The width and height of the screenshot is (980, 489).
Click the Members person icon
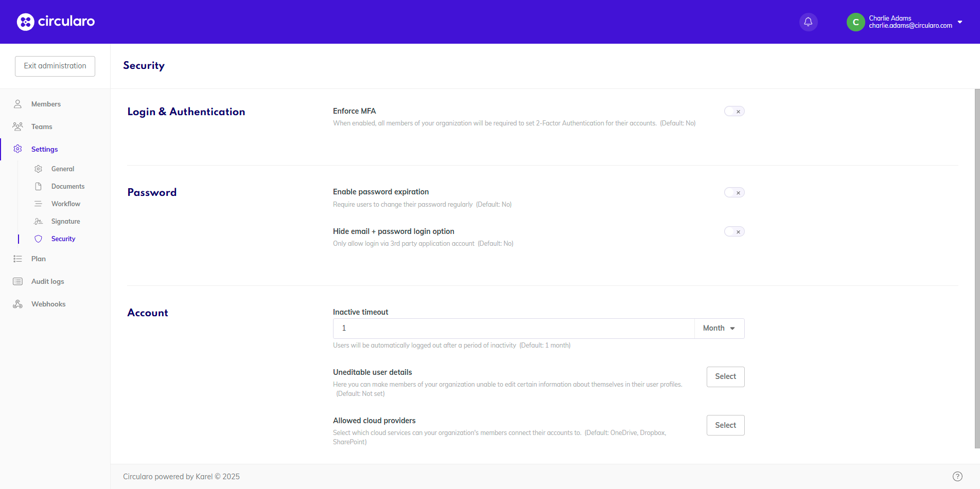[17, 104]
